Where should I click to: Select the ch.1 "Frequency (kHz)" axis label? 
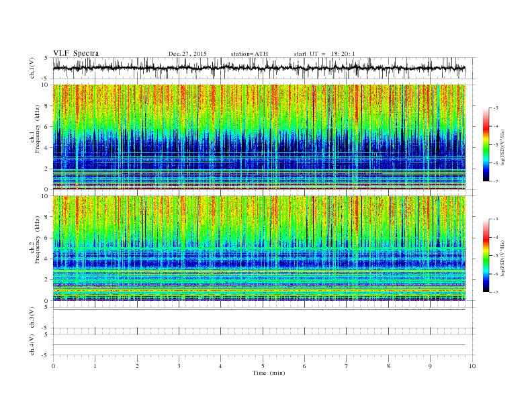coord(38,130)
